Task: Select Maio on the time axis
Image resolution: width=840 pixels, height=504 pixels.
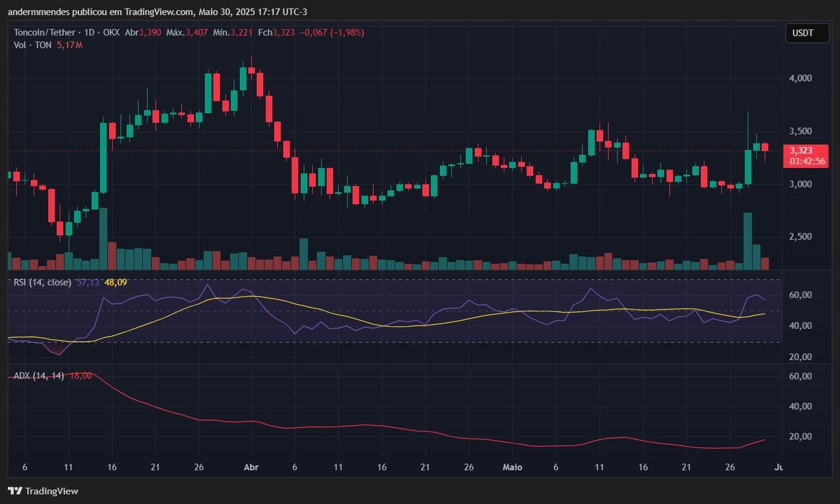Action: coord(512,467)
